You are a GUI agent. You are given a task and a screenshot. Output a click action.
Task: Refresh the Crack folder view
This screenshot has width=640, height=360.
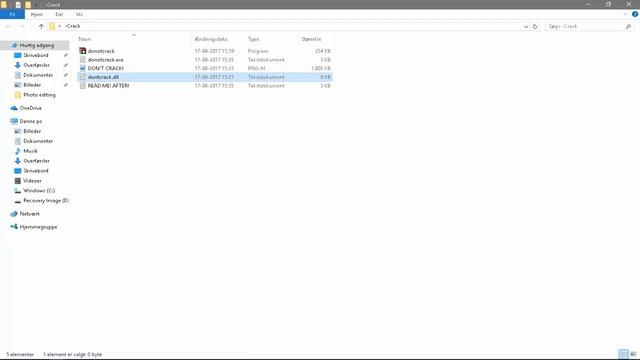[535, 27]
